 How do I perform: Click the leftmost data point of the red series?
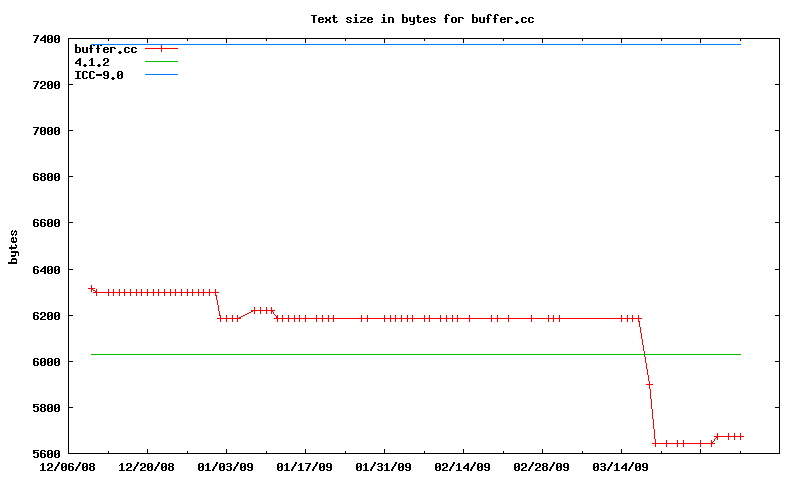(91, 289)
